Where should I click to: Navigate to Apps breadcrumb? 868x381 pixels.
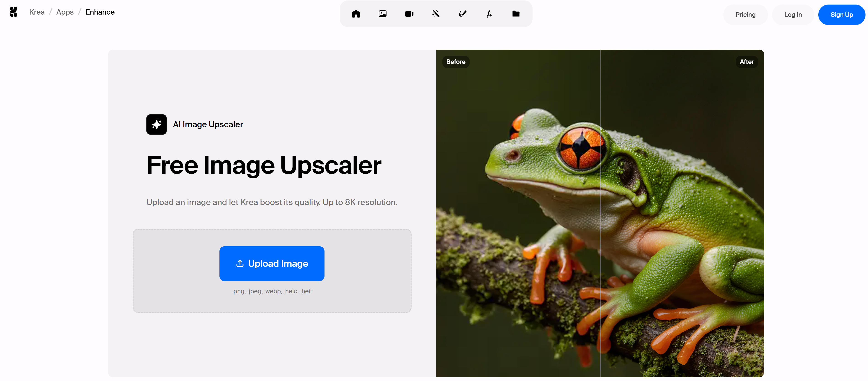click(x=65, y=12)
